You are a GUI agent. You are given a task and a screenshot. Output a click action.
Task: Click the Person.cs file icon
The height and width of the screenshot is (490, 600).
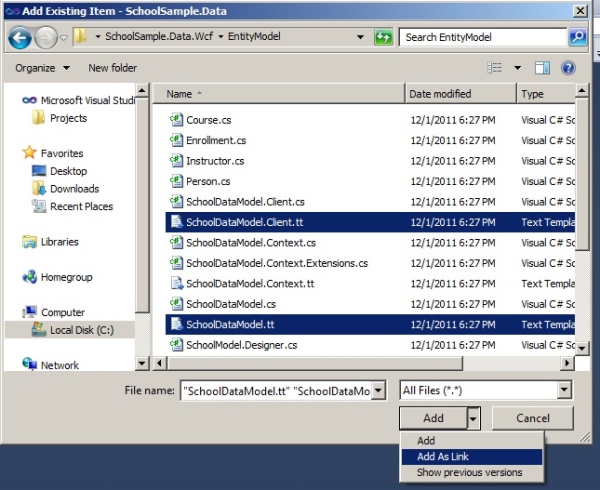(176, 181)
